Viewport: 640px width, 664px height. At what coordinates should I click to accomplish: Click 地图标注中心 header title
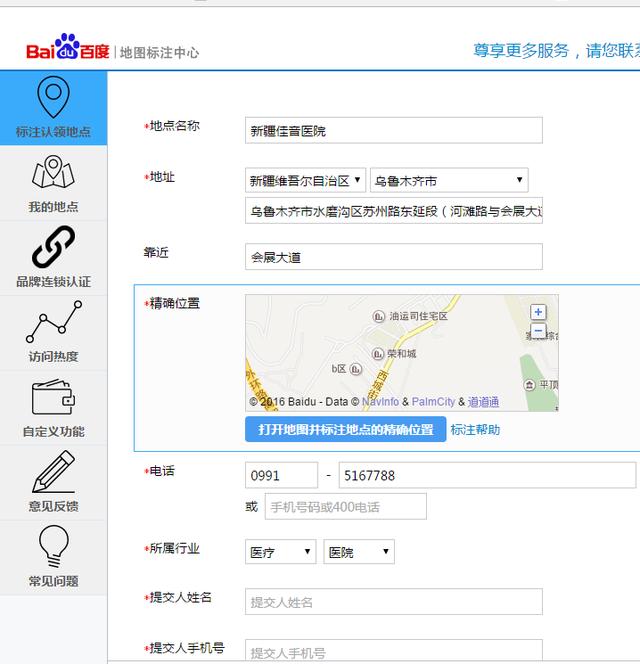(159, 53)
